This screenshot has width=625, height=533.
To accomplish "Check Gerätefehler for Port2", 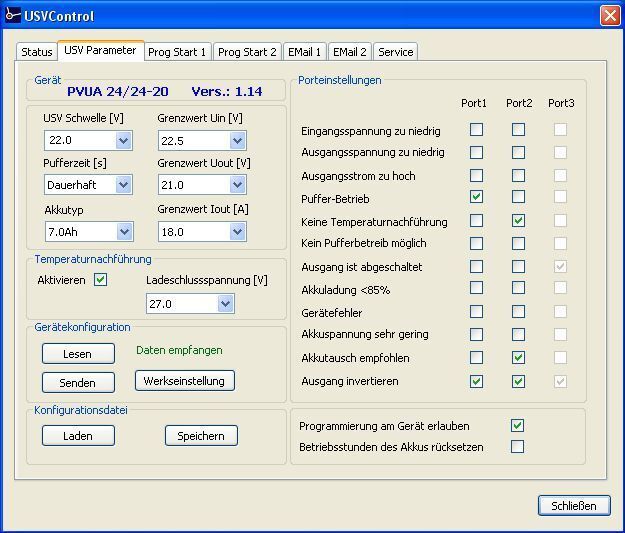I will point(518,312).
